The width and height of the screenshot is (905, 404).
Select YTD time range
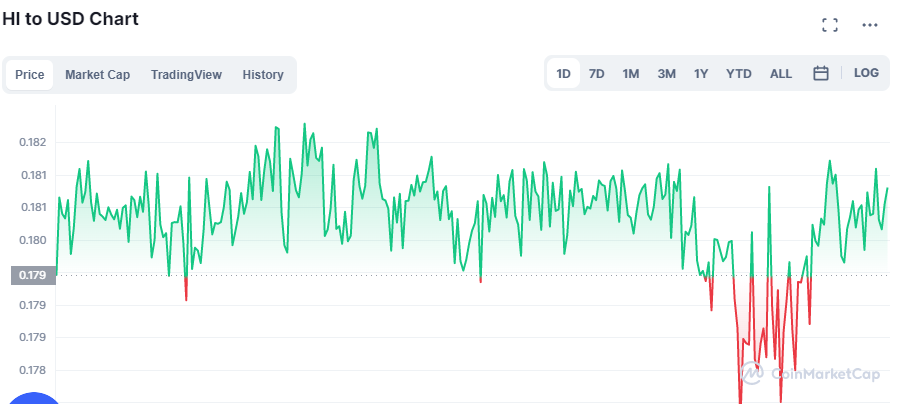click(739, 74)
